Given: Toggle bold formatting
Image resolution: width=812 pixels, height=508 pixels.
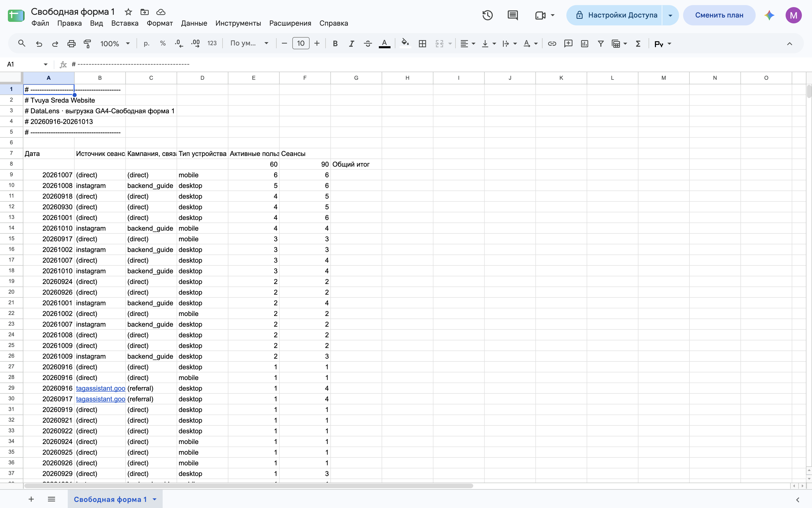Looking at the screenshot, I should click(x=335, y=44).
